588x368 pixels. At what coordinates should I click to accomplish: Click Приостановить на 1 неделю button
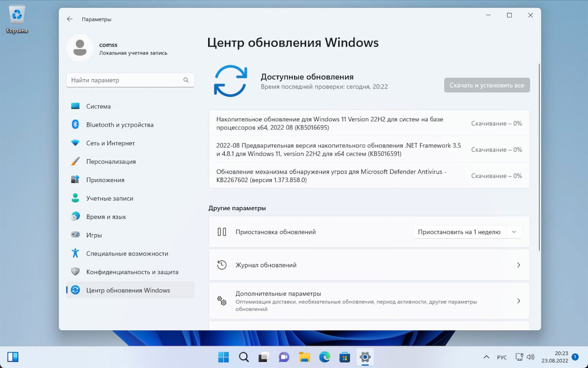click(x=459, y=232)
